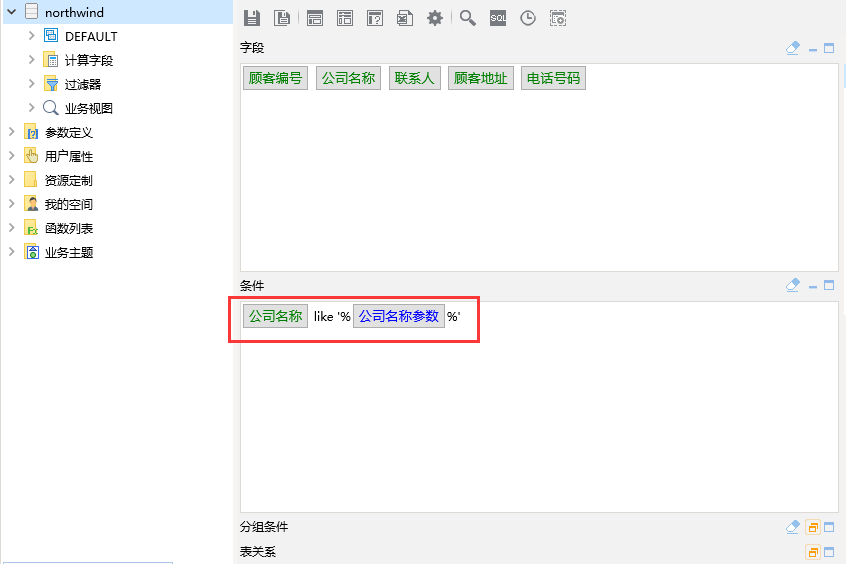The image size is (846, 564).
Task: Expand the 资源定制 node
Action: pyautogui.click(x=11, y=180)
